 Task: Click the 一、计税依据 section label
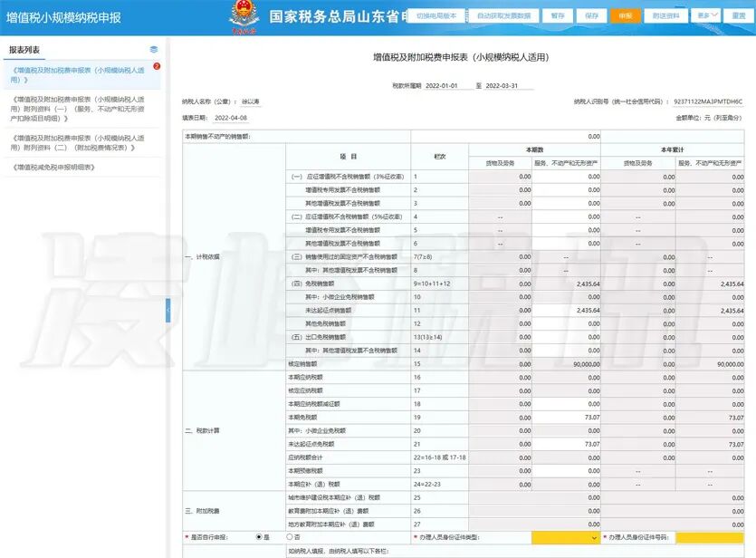click(x=203, y=257)
